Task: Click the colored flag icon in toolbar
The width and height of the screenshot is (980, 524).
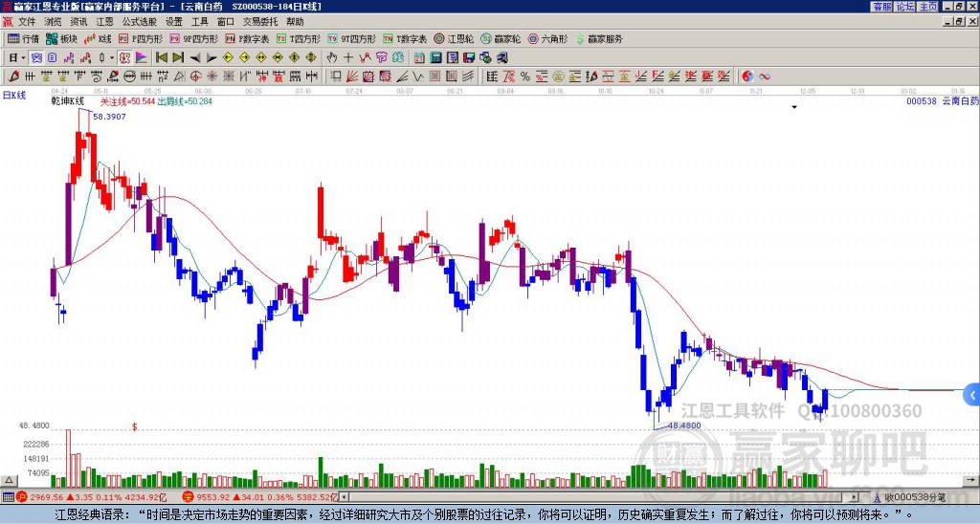Action: click(x=142, y=58)
